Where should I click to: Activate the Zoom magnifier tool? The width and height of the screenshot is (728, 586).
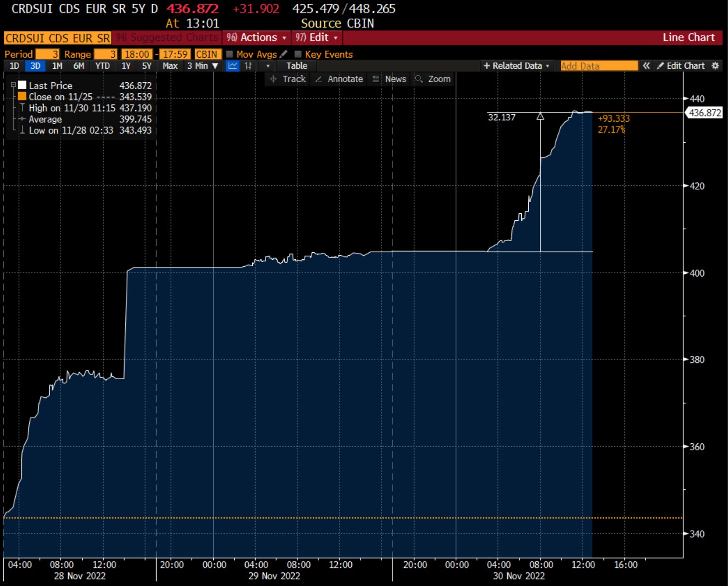pos(433,79)
